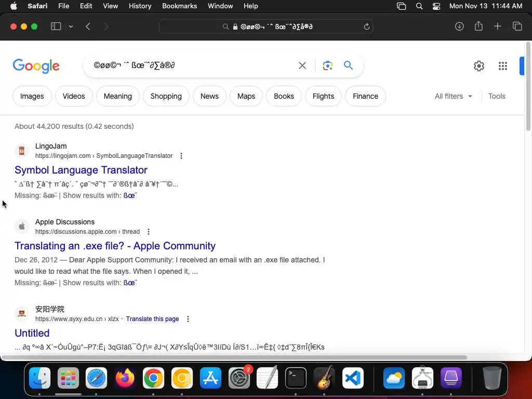This screenshot has height=399, width=532.
Task: Switch to Images results
Action: (32, 96)
